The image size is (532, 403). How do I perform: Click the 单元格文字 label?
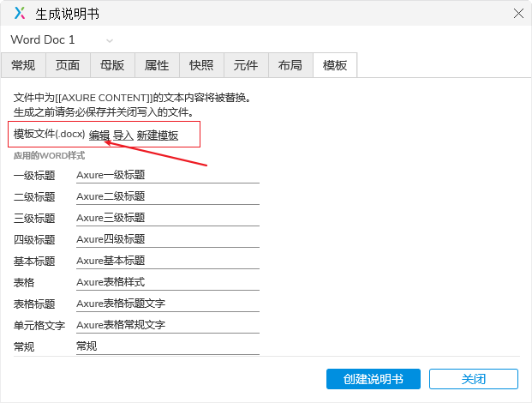point(39,326)
